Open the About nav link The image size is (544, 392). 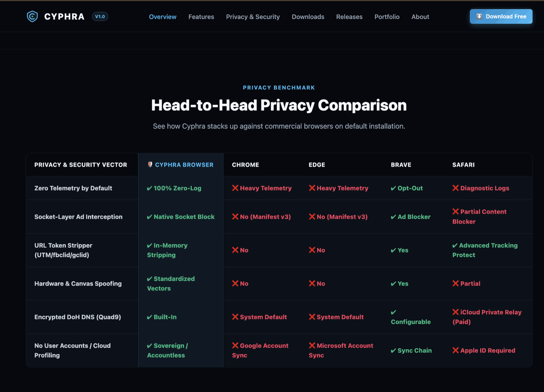tap(420, 17)
